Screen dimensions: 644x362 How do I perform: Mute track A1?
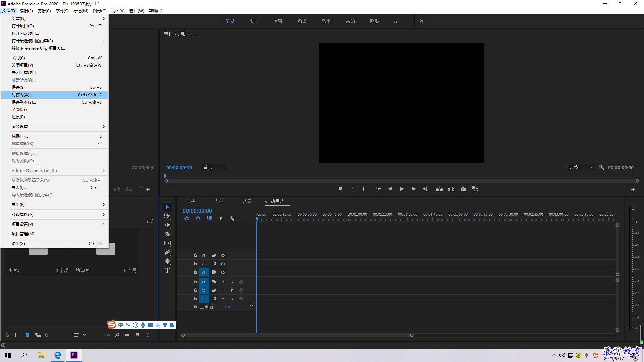[223, 282]
